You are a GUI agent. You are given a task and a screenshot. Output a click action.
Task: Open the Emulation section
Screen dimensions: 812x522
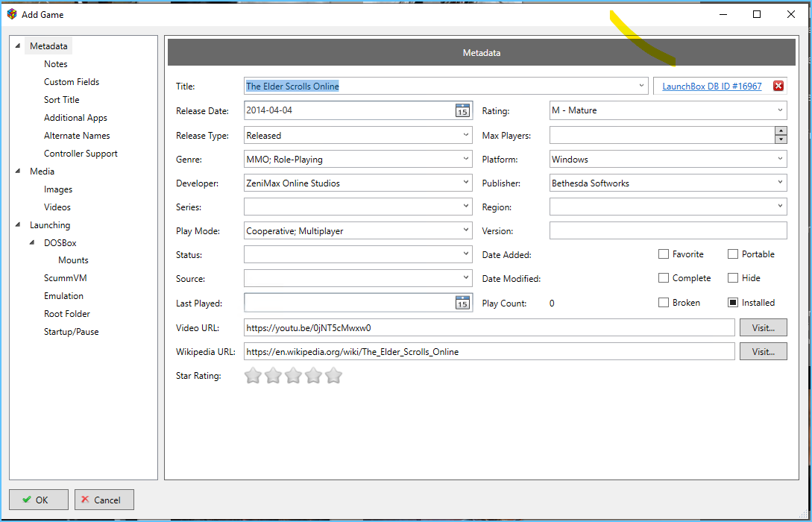tap(63, 296)
